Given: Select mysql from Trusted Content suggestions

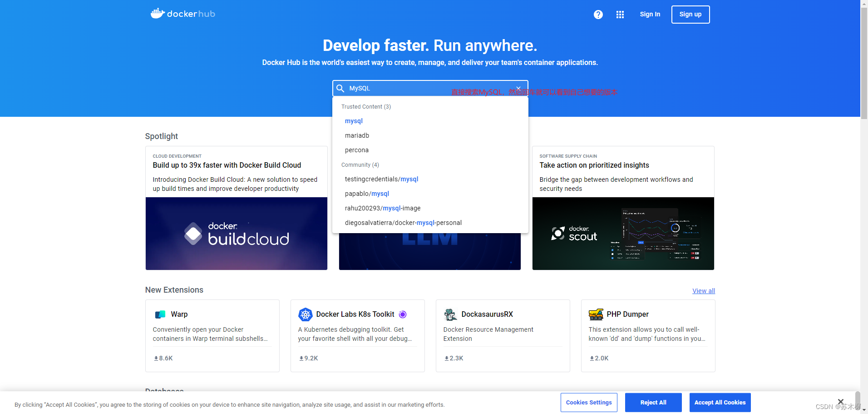Looking at the screenshot, I should pyautogui.click(x=354, y=121).
